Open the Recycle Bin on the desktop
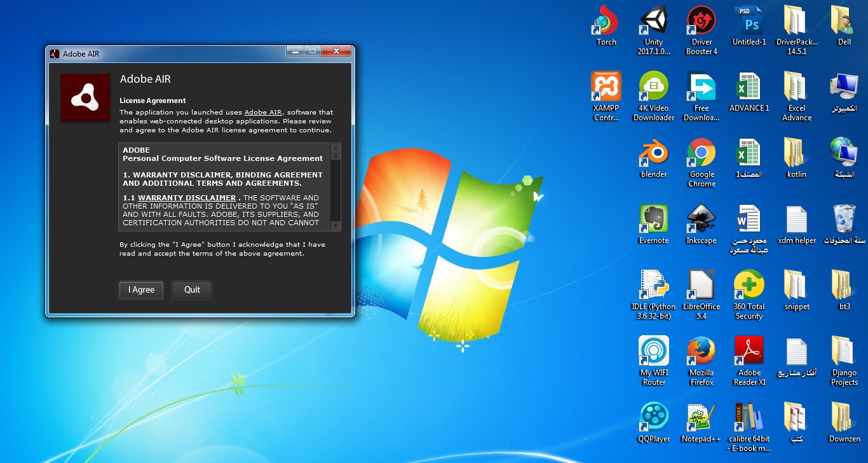The height and width of the screenshot is (463, 868). [x=844, y=218]
